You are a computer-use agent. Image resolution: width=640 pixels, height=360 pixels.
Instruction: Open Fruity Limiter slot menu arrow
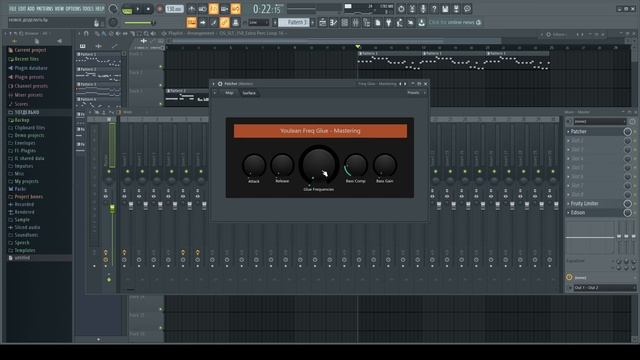569,204
